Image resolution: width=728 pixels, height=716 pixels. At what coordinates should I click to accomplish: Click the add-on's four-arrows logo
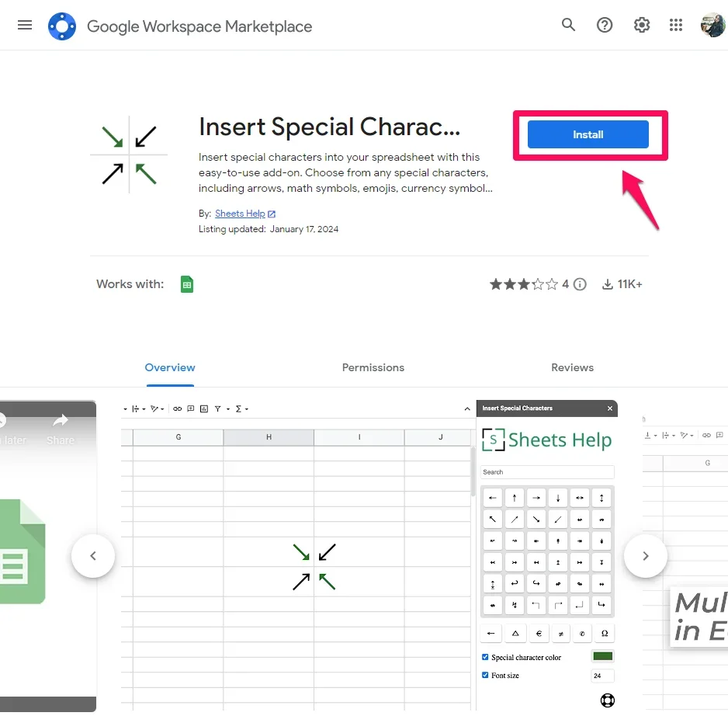(129, 155)
